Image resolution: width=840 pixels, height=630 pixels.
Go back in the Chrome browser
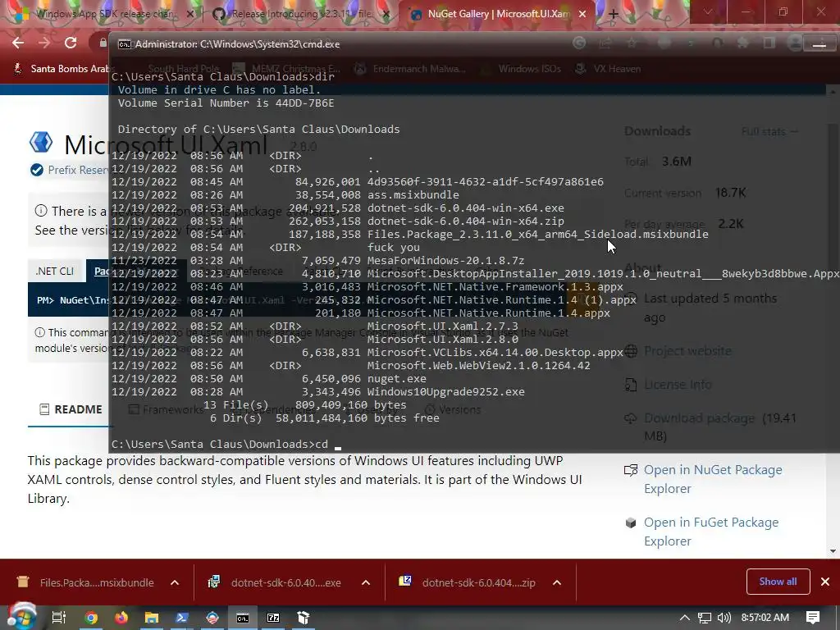click(x=18, y=43)
